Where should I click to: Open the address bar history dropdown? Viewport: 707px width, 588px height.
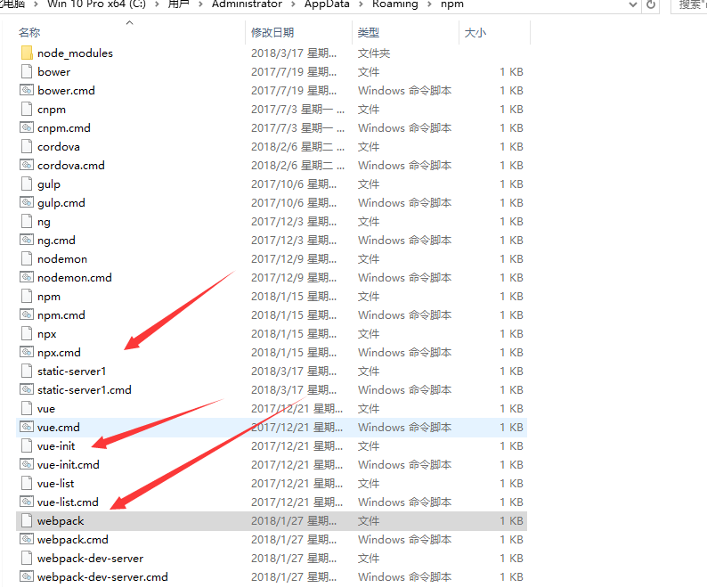(x=633, y=4)
